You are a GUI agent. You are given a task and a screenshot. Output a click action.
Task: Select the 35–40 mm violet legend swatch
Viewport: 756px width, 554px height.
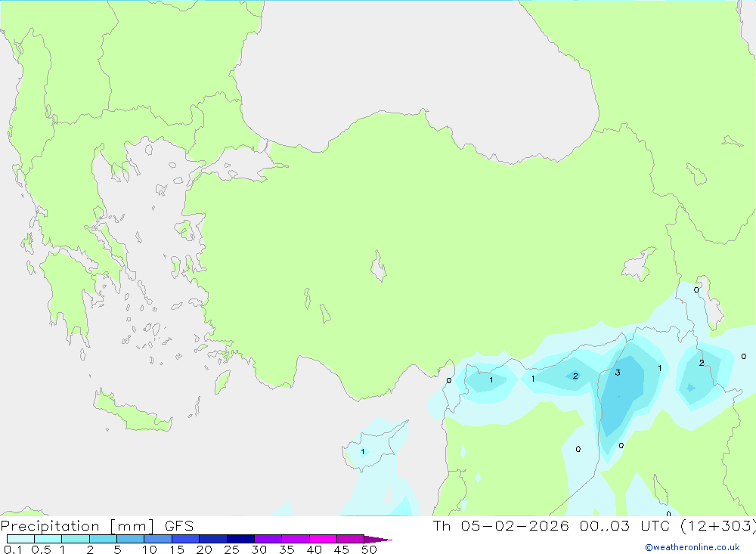click(296, 539)
